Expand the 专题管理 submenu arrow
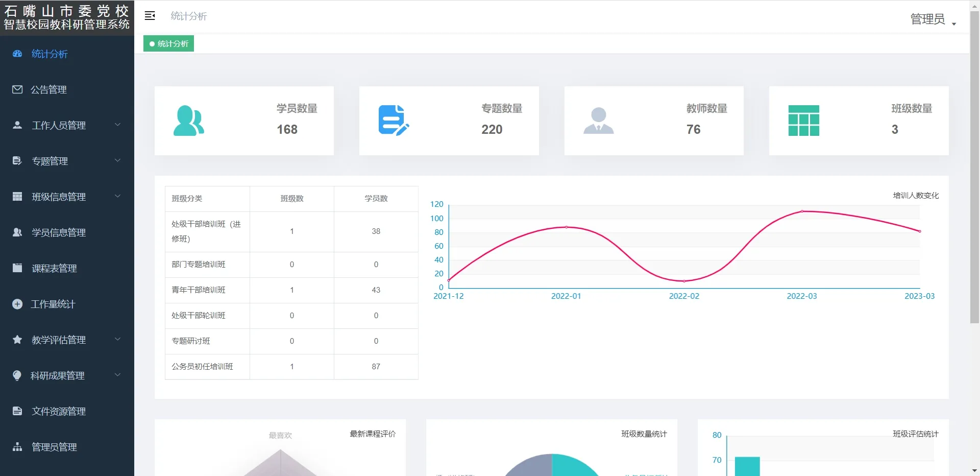The width and height of the screenshot is (980, 476). tap(117, 160)
